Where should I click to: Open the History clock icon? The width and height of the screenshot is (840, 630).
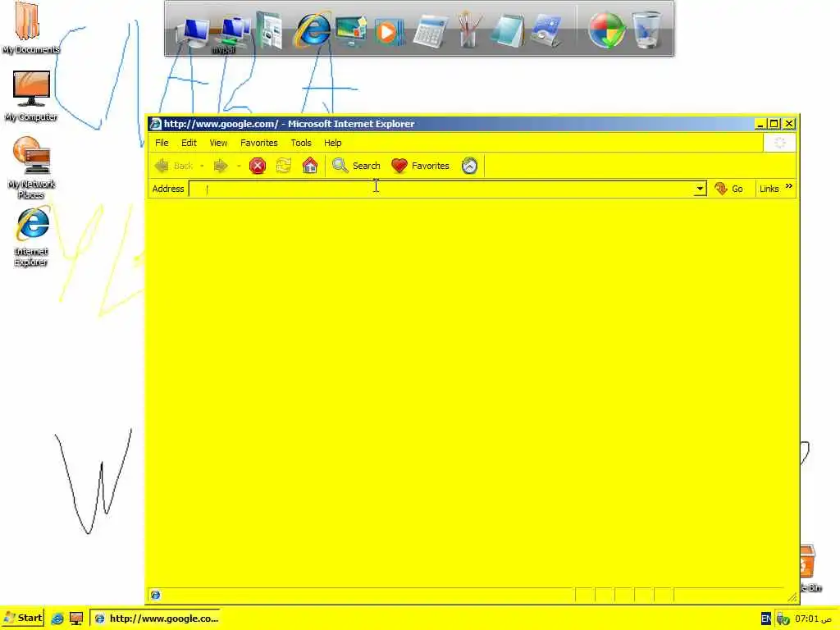click(470, 166)
